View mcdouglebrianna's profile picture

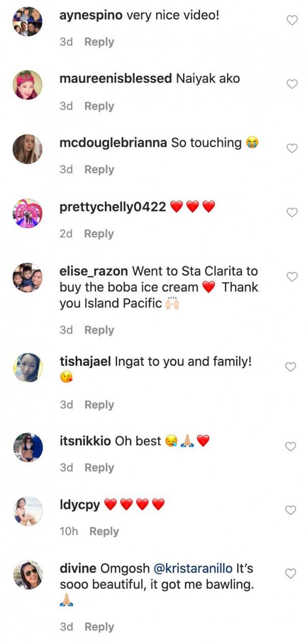pyautogui.click(x=27, y=149)
